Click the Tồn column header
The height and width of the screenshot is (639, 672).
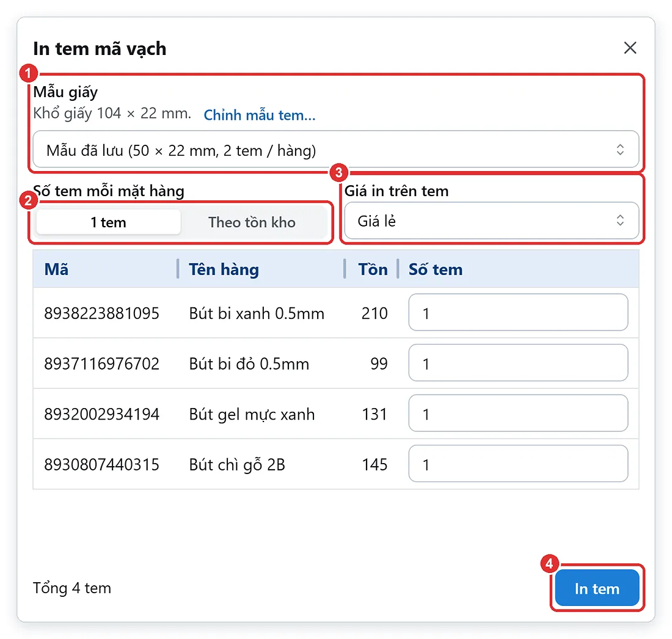(373, 269)
